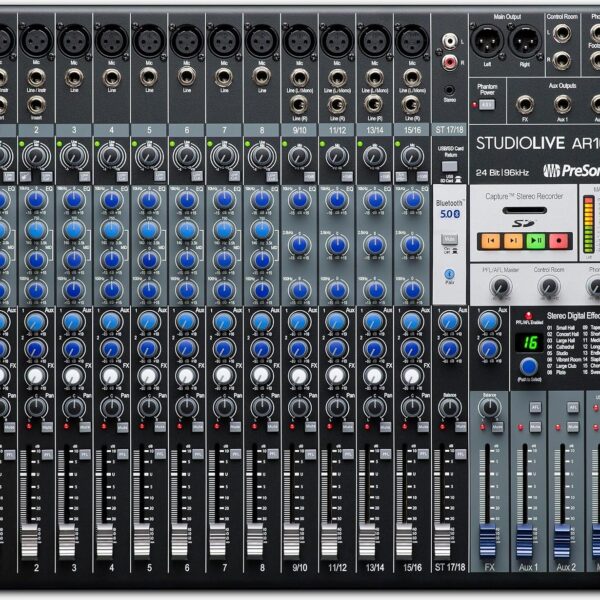Grab the blue Aux 1 fader
Image resolution: width=600 pixels, height=600 pixels.
pos(525,541)
